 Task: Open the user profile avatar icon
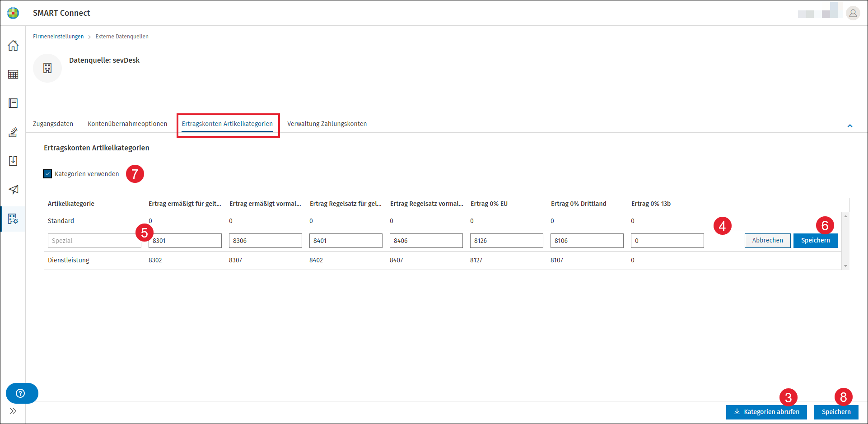pos(853,14)
